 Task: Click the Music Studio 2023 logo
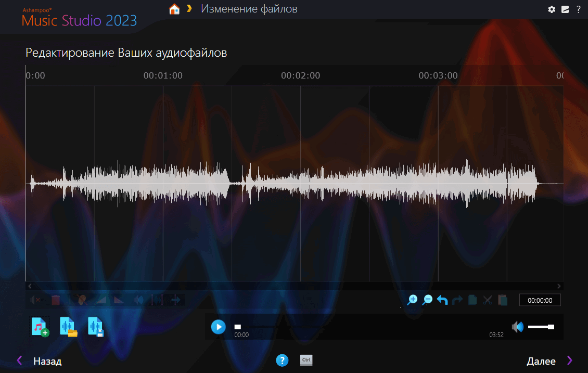(79, 17)
